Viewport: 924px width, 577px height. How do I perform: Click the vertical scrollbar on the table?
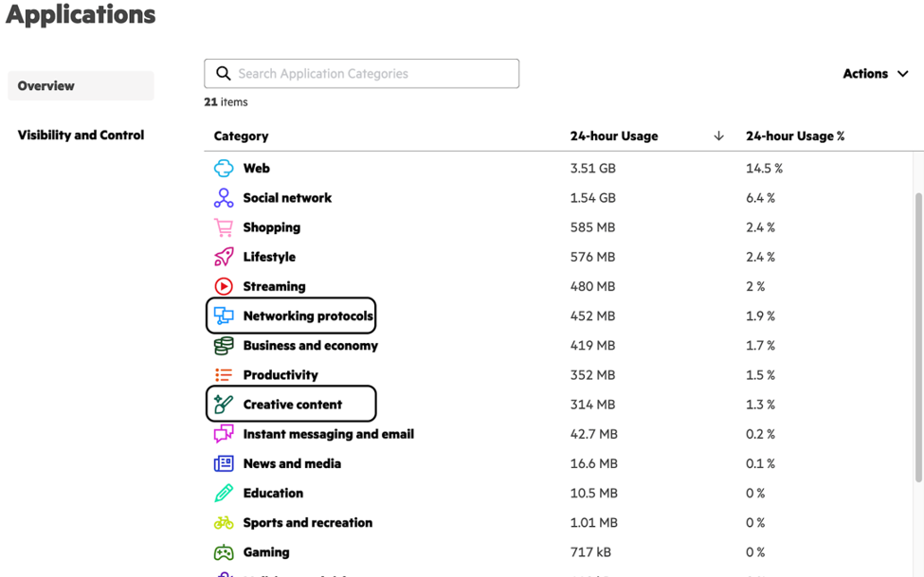[x=918, y=337]
